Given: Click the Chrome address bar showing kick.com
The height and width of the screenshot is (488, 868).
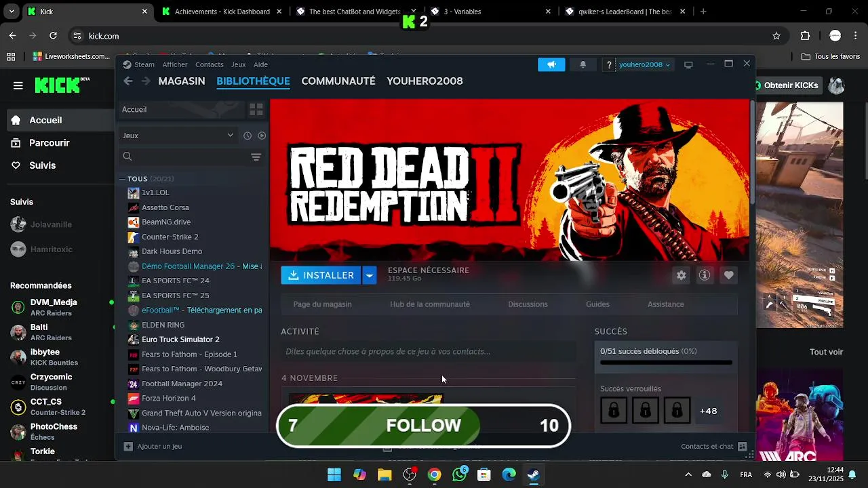Looking at the screenshot, I should (426, 36).
